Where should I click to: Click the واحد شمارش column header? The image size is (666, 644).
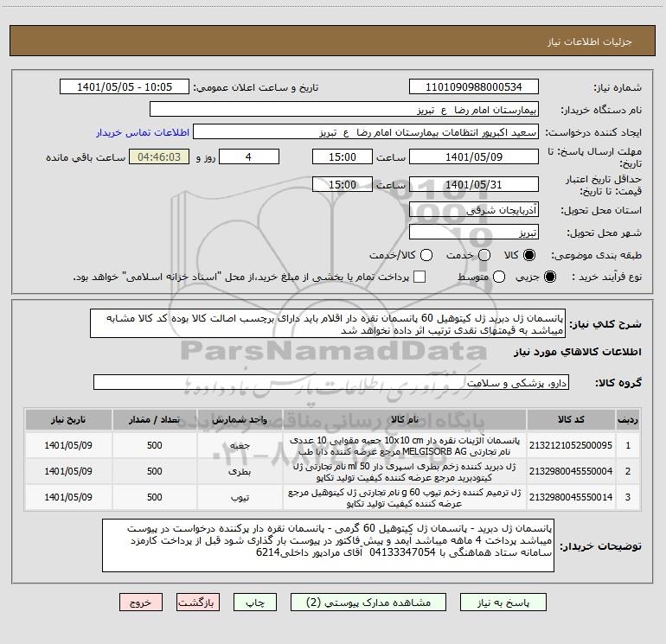[x=240, y=419]
